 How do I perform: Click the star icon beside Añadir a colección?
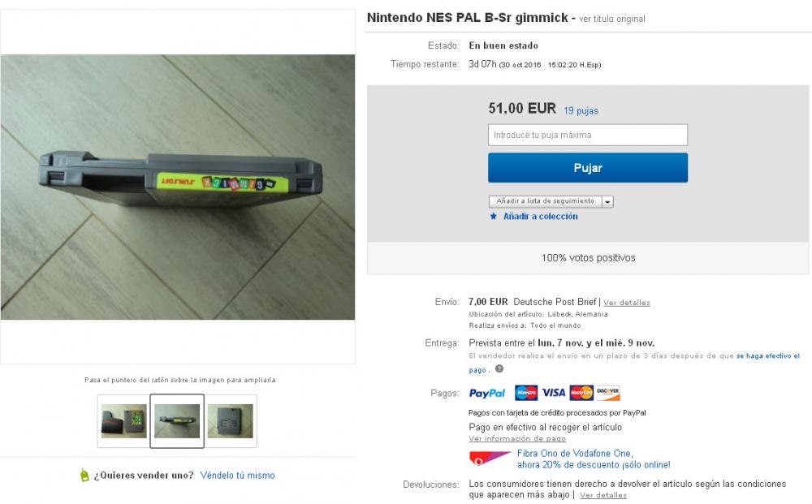tap(494, 217)
